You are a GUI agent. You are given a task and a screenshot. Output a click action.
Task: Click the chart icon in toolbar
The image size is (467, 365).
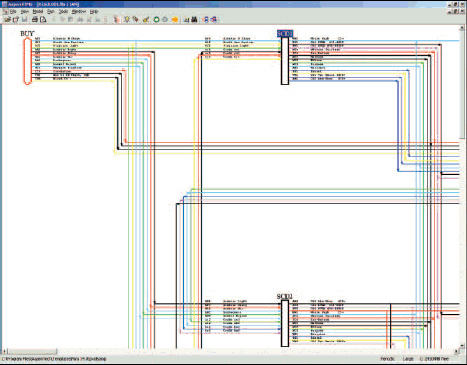(x=186, y=20)
